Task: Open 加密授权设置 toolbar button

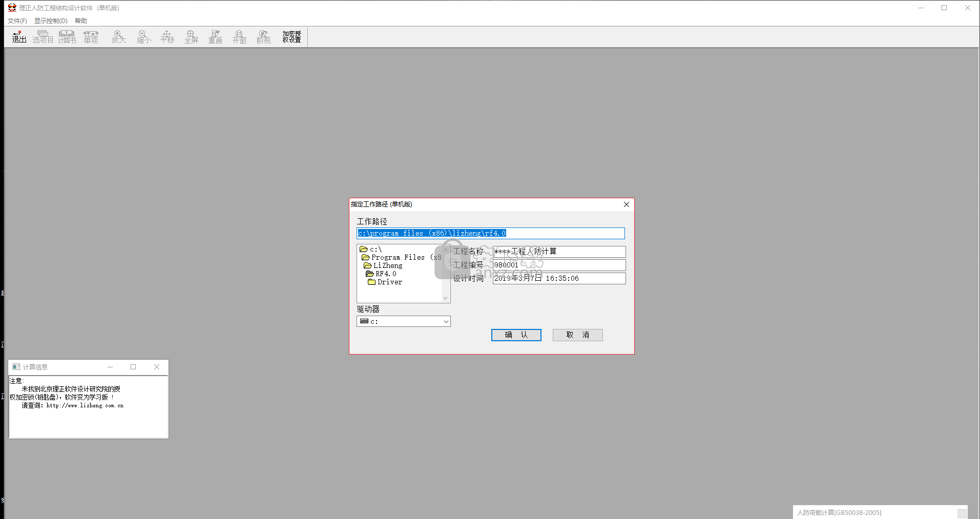Action: (x=291, y=37)
